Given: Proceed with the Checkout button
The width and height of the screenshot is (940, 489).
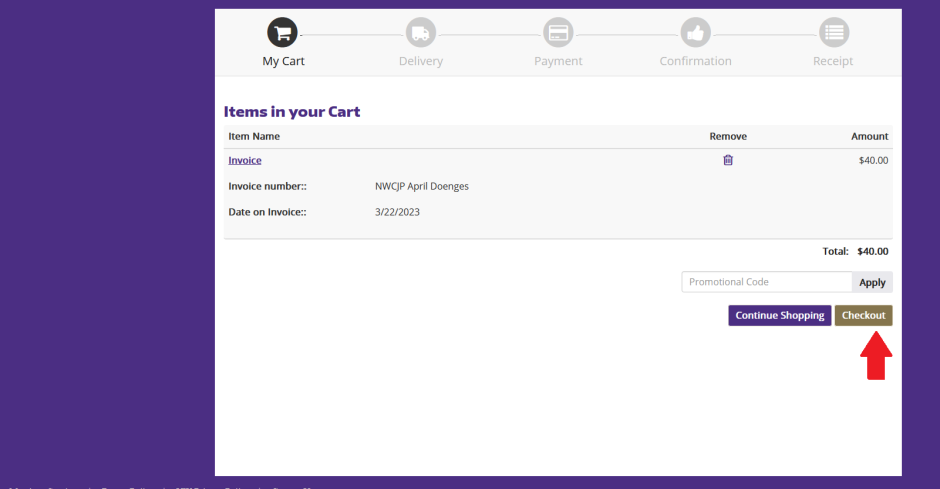Looking at the screenshot, I should (x=863, y=315).
